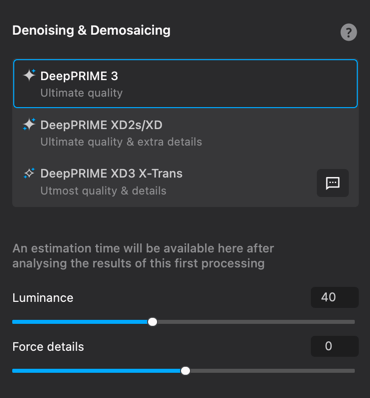Click the unfilled gray part of Luminance track
The image size is (370, 398).
tap(256, 322)
